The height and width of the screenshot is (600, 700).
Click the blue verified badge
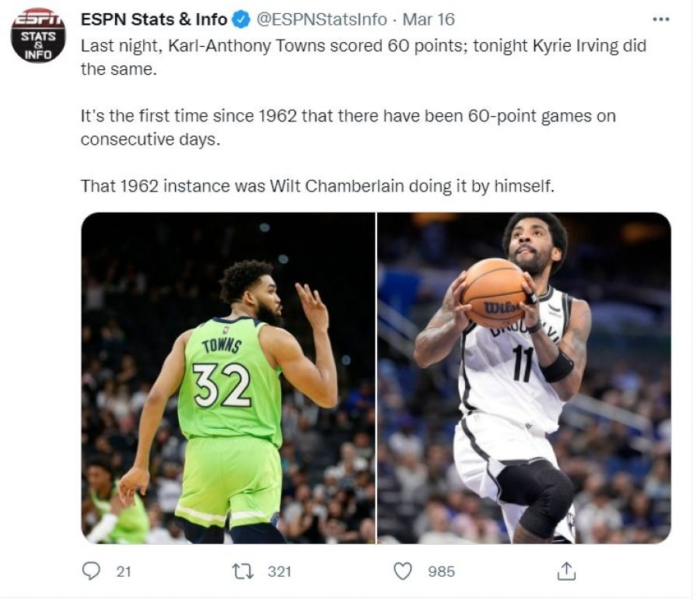point(242,19)
